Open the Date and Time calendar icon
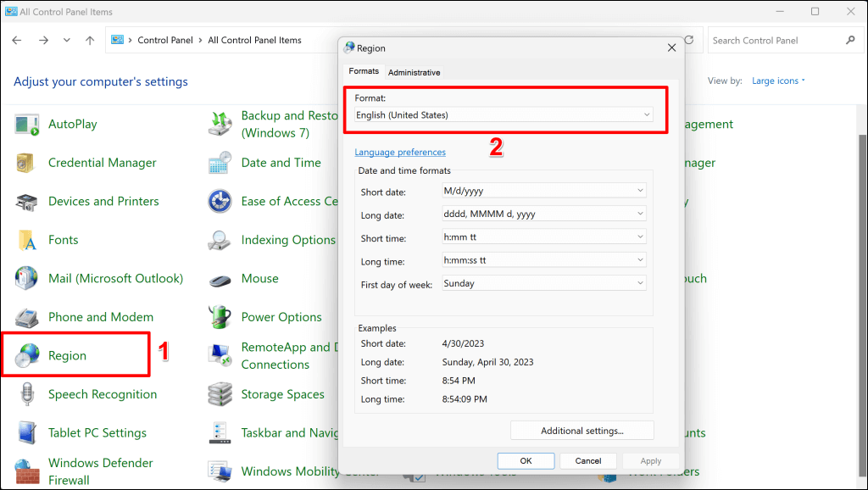The height and width of the screenshot is (490, 868). (x=220, y=163)
